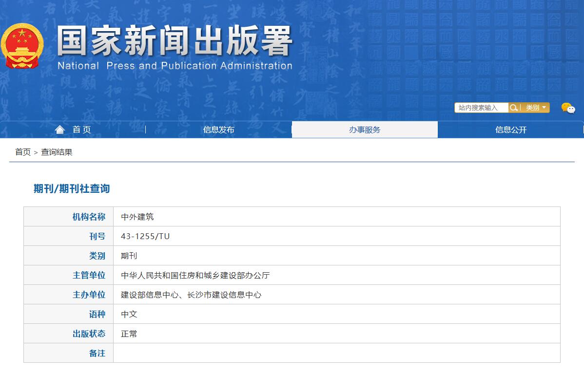Click the search magnifier icon
The image size is (584, 392).
pos(514,108)
